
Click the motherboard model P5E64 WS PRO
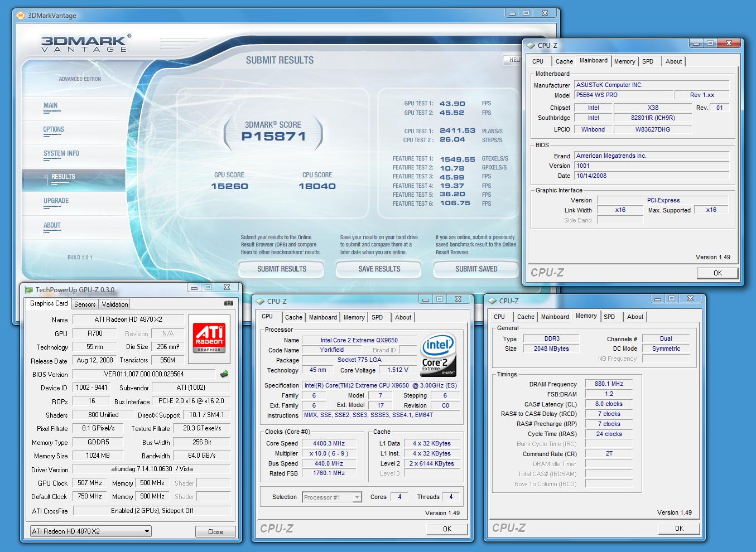point(623,95)
